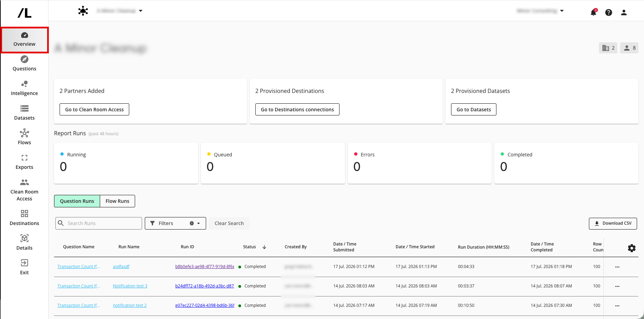
Task: Click Go to Datasets button
Action: click(474, 110)
